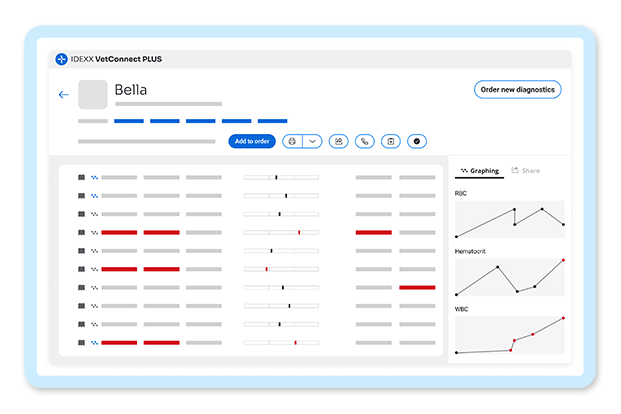
Task: Click Order new diagnostics button
Action: pyautogui.click(x=518, y=90)
